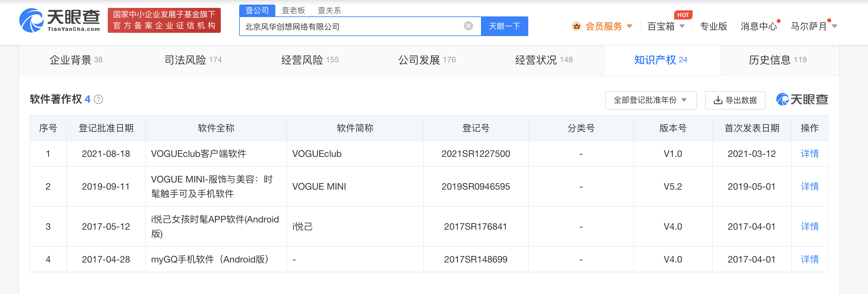This screenshot has width=868, height=294.
Task: Open the 历史信息 tab
Action: pos(778,60)
